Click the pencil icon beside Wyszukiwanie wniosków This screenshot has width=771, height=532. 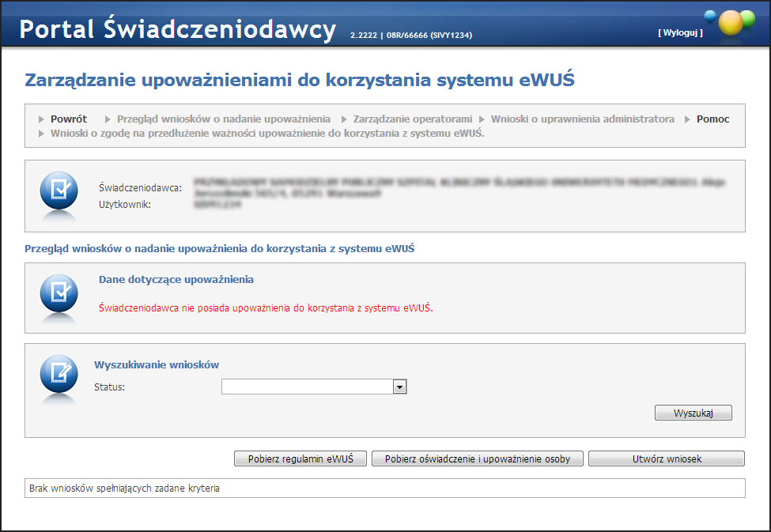click(59, 374)
